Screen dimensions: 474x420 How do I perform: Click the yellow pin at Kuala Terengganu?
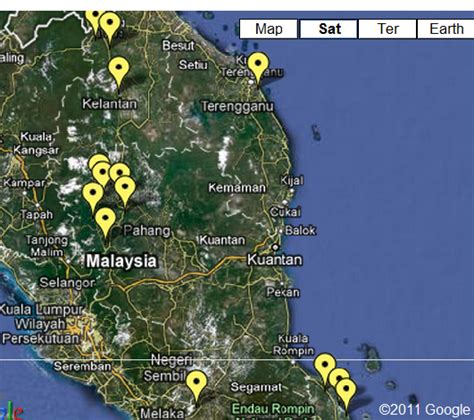[x=258, y=69]
